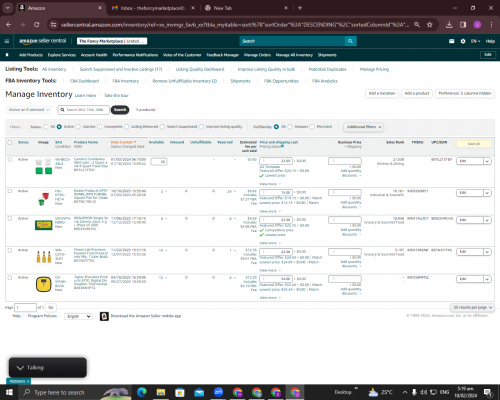Select the Inactive status radio button

coord(78,127)
